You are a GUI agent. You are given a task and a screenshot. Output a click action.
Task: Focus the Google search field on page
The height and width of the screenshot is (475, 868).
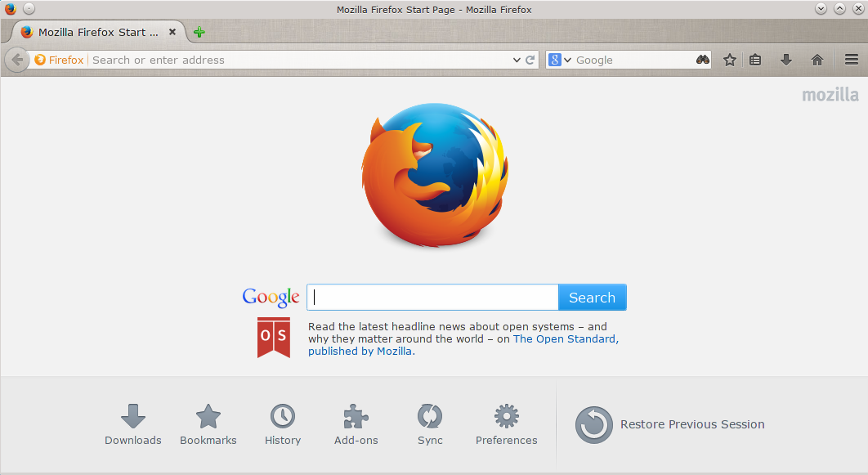coord(432,298)
